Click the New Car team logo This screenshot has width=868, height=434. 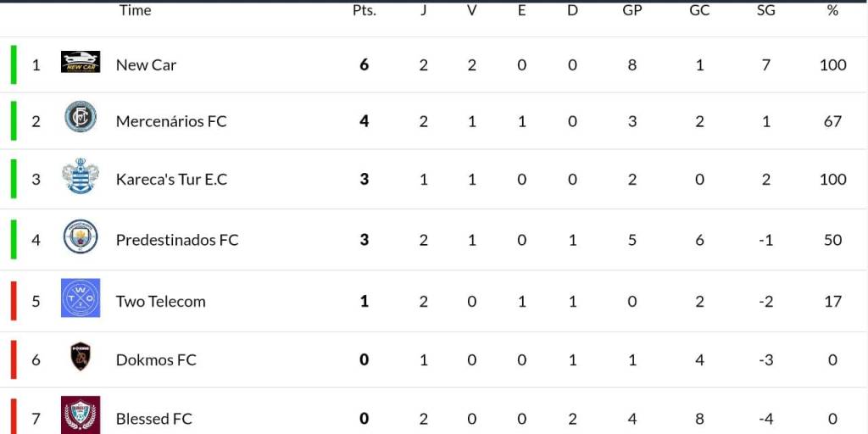tap(81, 62)
